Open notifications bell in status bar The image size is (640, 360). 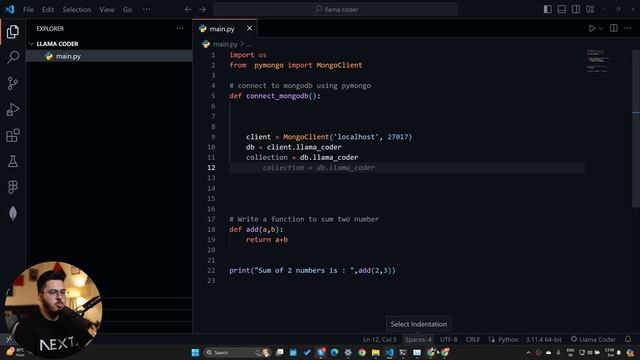click(628, 339)
